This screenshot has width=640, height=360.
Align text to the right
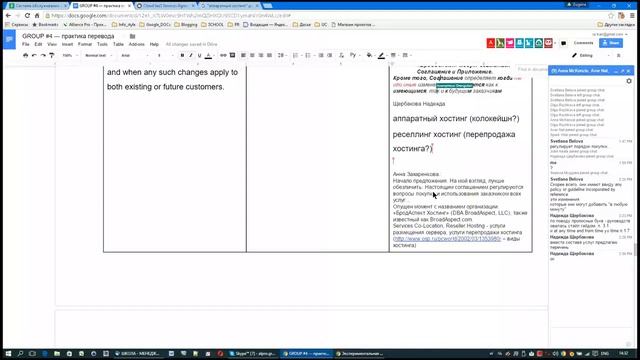(x=260, y=56)
